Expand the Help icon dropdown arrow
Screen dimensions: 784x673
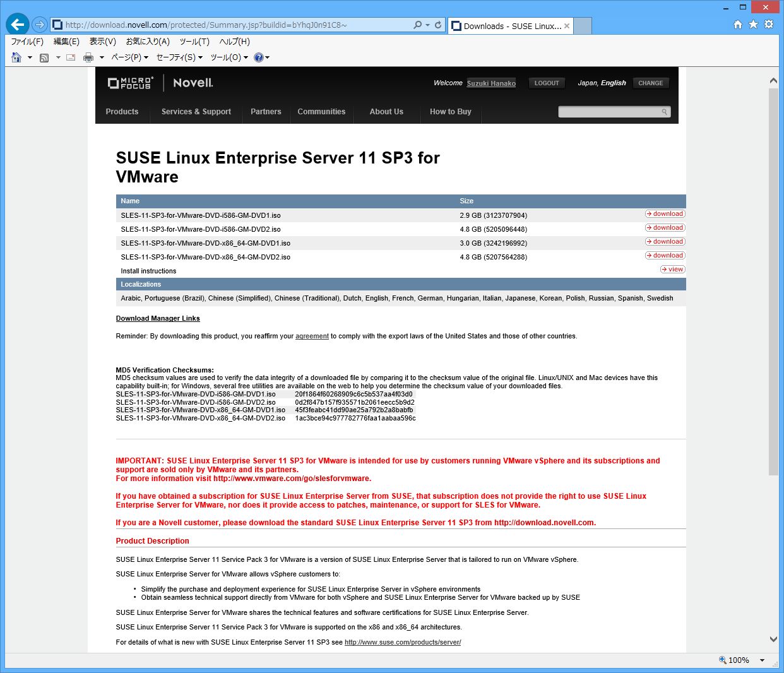tap(267, 57)
